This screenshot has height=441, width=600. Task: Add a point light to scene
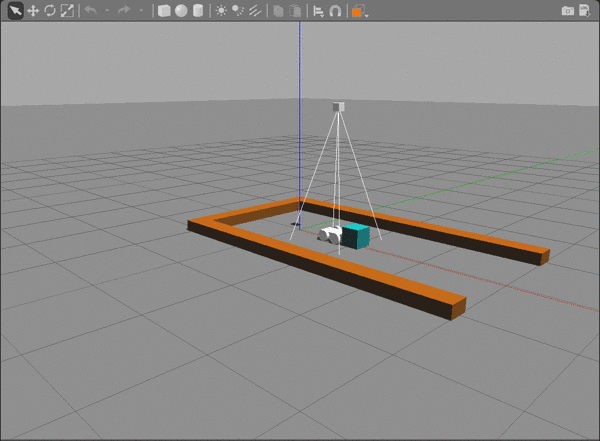220,10
